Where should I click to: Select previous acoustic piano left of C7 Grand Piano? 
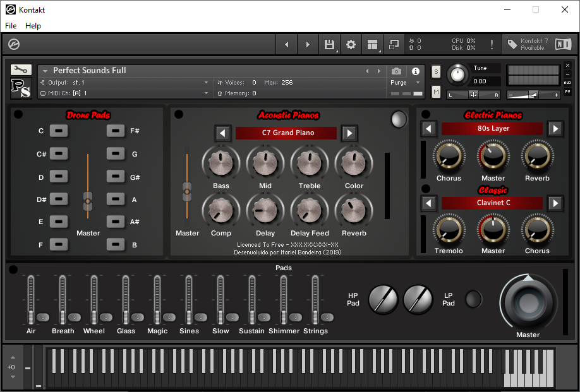tap(222, 133)
